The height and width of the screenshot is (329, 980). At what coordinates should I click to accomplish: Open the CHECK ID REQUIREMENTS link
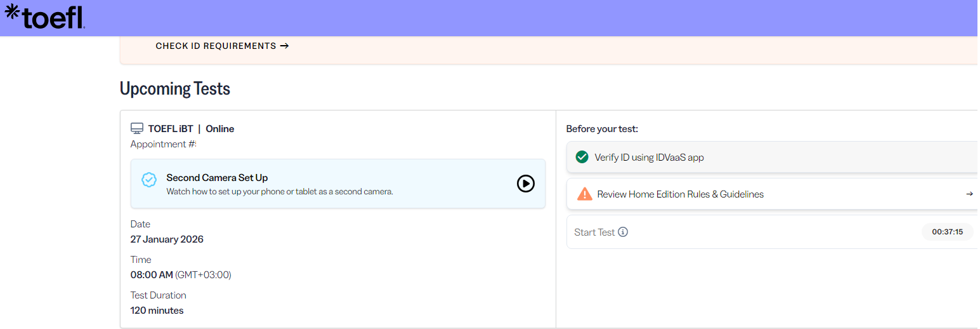222,46
